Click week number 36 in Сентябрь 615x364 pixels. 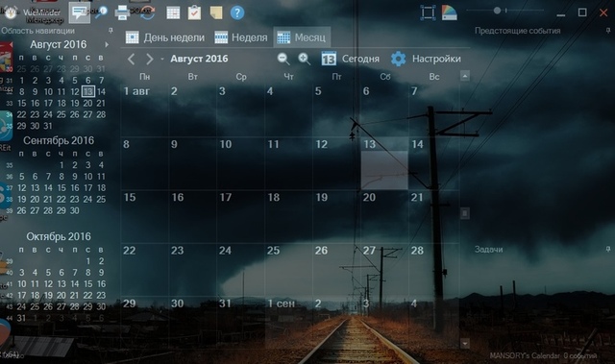(10, 177)
